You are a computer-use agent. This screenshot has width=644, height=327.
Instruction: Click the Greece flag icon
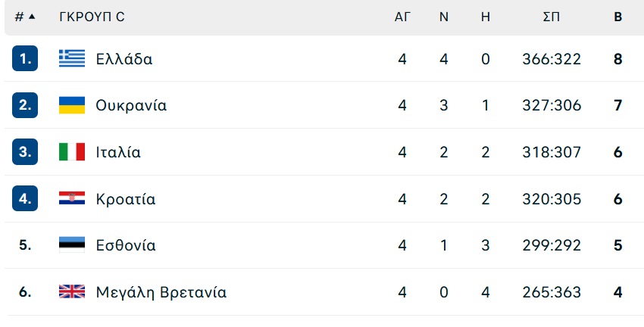tap(72, 59)
